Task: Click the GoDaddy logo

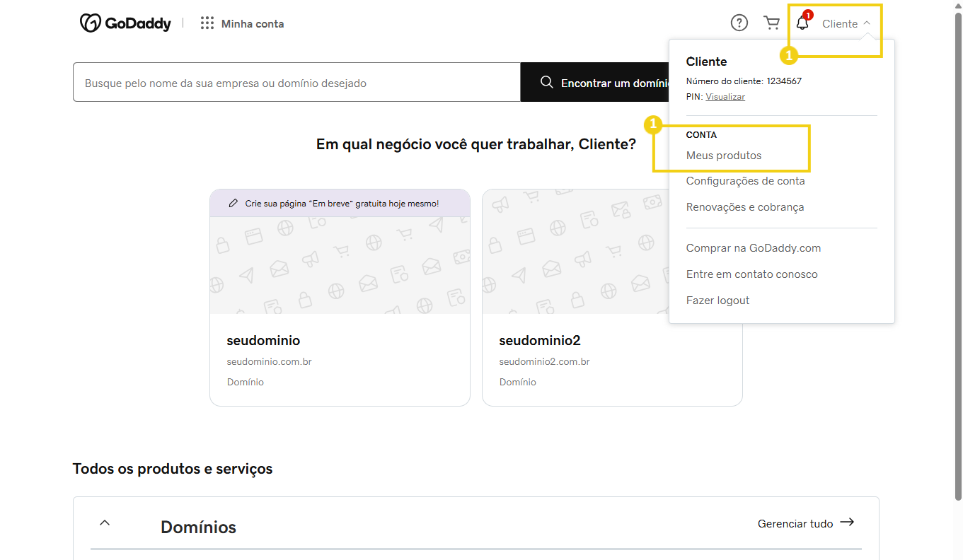Action: click(x=125, y=23)
